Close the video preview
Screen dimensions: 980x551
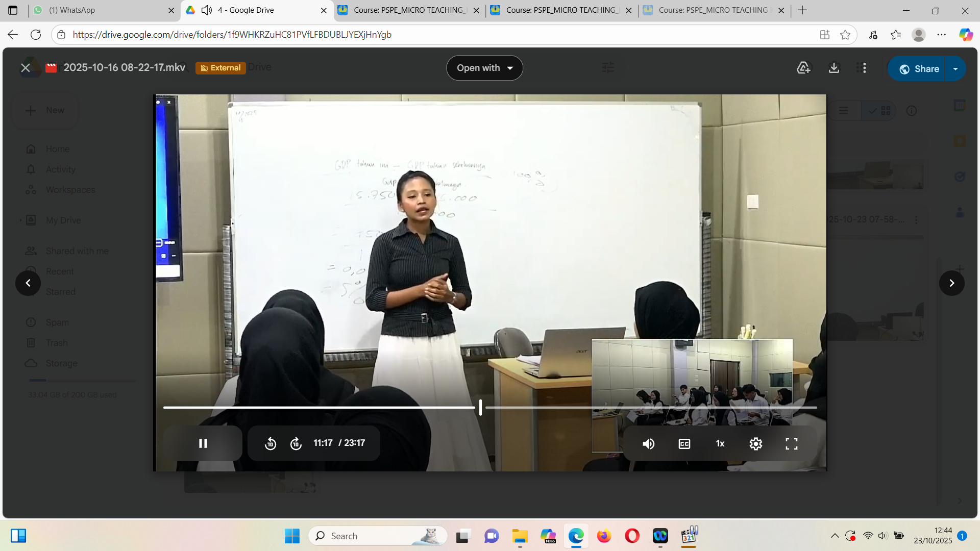(x=25, y=68)
